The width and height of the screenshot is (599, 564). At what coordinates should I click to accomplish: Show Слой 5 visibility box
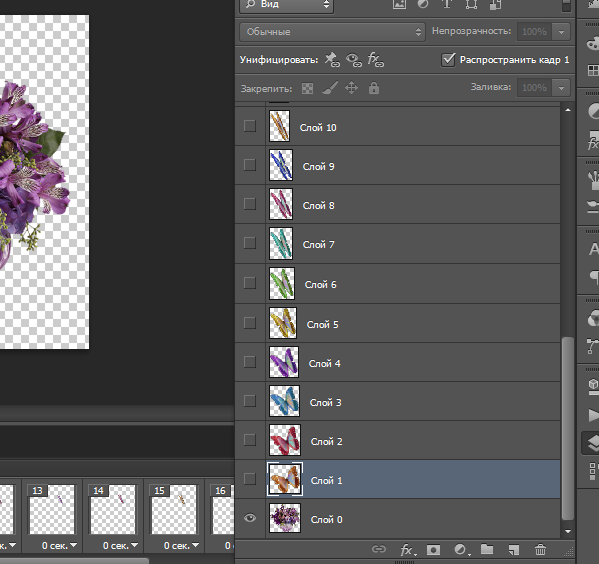[250, 323]
